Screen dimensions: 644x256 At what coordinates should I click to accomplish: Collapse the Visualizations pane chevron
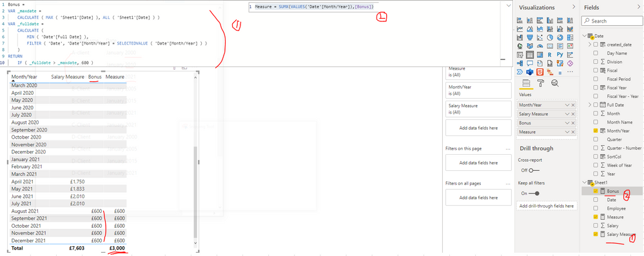[x=574, y=7]
